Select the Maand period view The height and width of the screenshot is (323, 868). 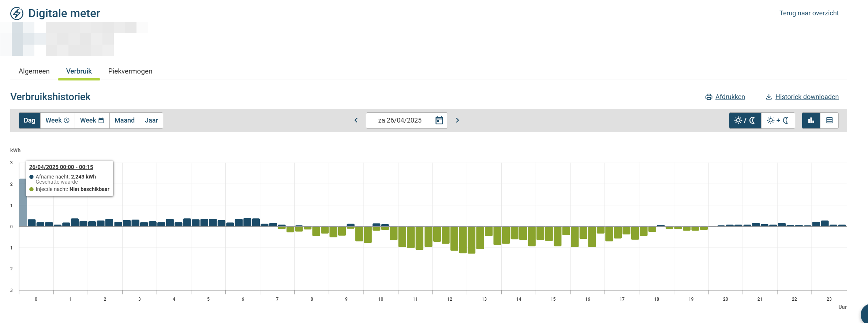(x=124, y=120)
